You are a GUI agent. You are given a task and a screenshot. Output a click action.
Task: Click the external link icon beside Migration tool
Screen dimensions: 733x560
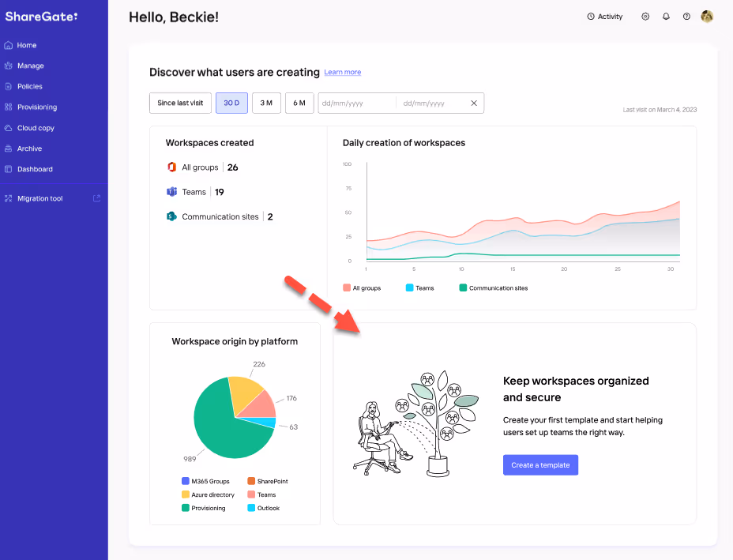pyautogui.click(x=97, y=198)
